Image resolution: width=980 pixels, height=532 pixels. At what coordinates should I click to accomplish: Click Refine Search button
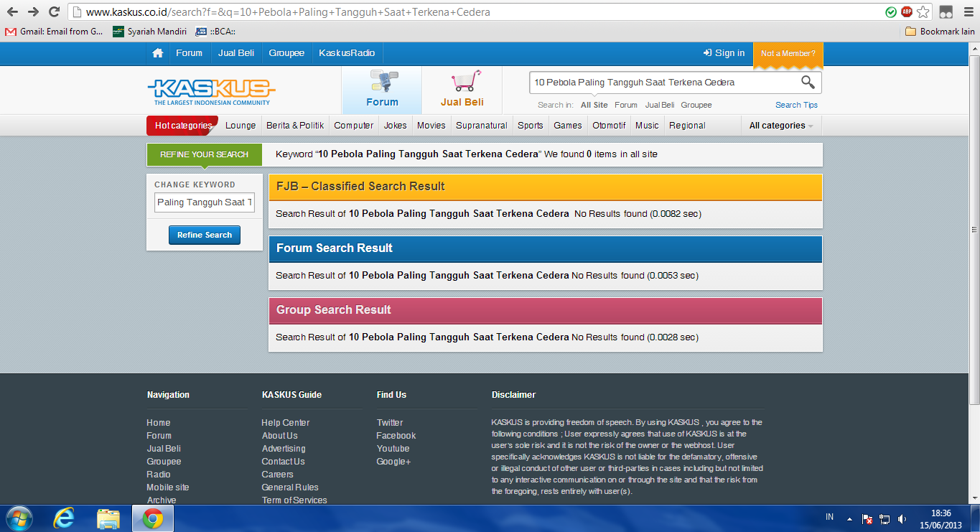click(x=205, y=235)
